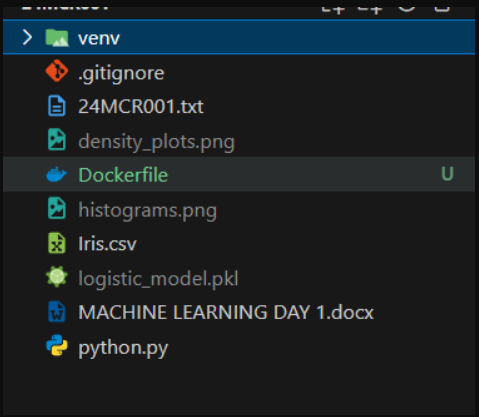Viewport: 479px width, 417px height.
Task: Click the Word icon beside MACHINE LEARNING DAY 1.docx
Action: click(x=57, y=312)
